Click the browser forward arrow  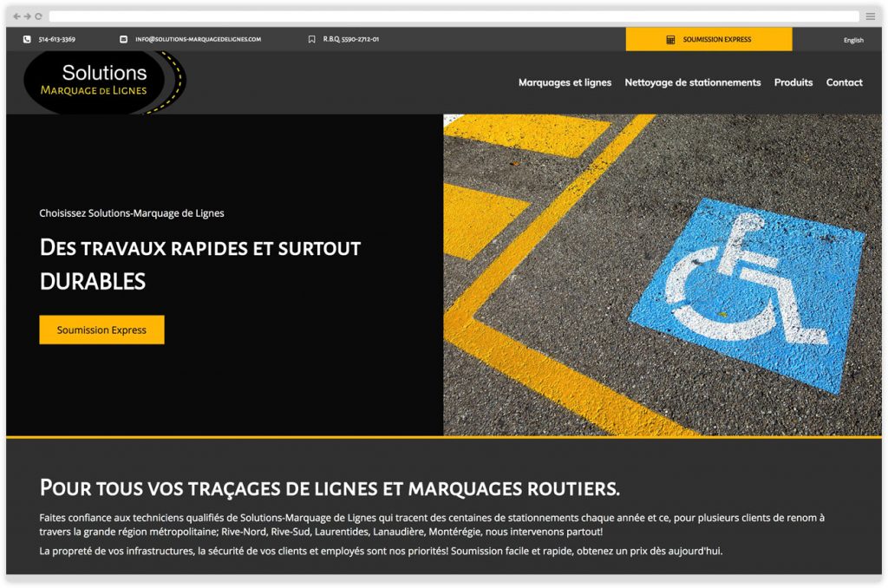click(x=27, y=16)
